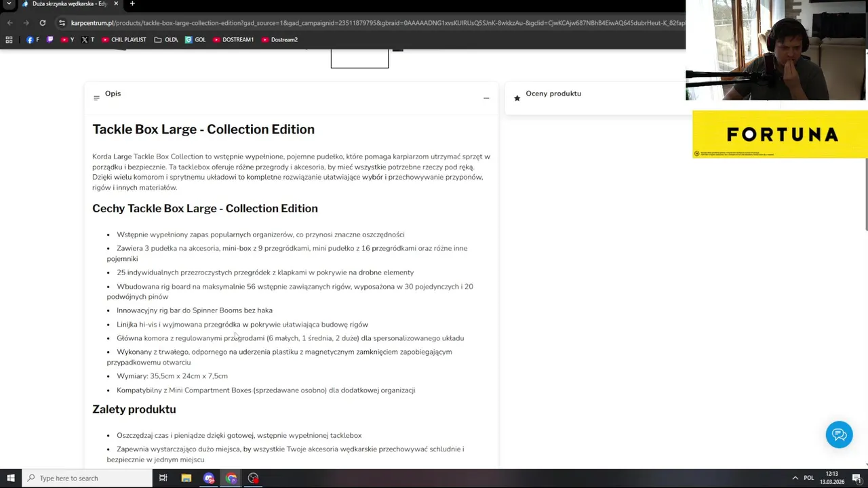Open the tab search dropdown arrow
868x488 pixels.
tap(9, 4)
